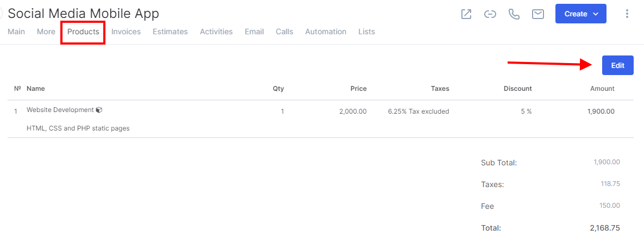
Task: Open the three-dot more options menu
Action: [627, 14]
